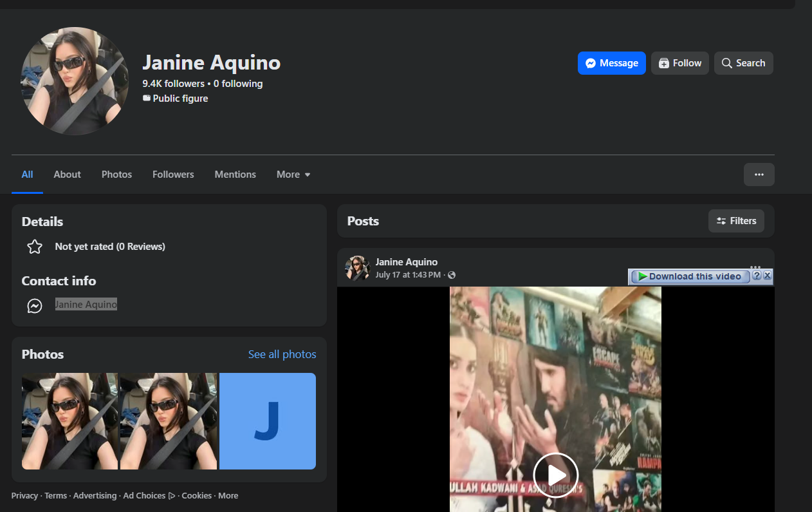Click the Privacy footer link
812x512 pixels.
(24, 495)
